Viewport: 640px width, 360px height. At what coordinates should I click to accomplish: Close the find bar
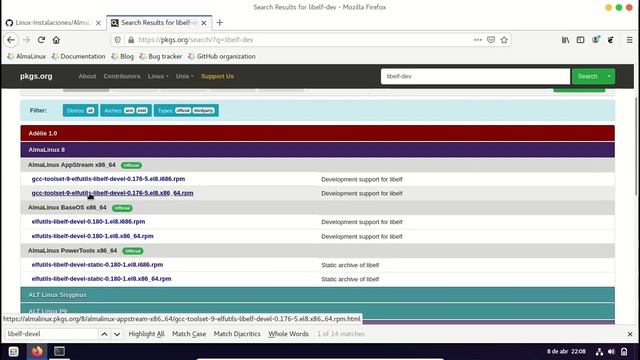tap(630, 334)
